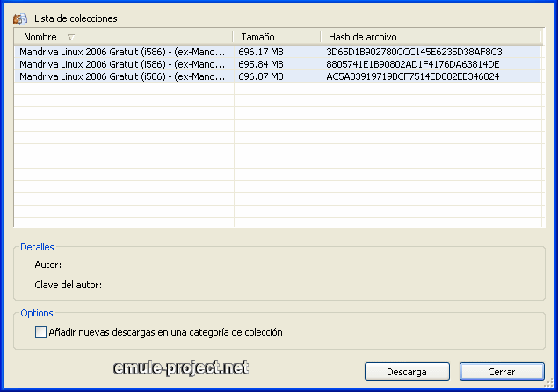
Task: Click the hash starting with 8805741E
Action: click(x=412, y=64)
